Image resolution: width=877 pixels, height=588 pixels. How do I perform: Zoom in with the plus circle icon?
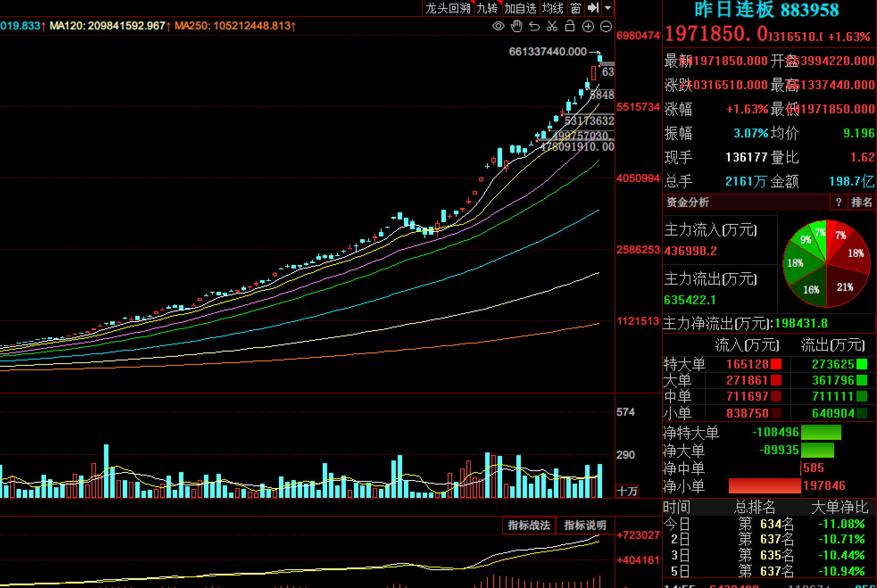(588, 26)
